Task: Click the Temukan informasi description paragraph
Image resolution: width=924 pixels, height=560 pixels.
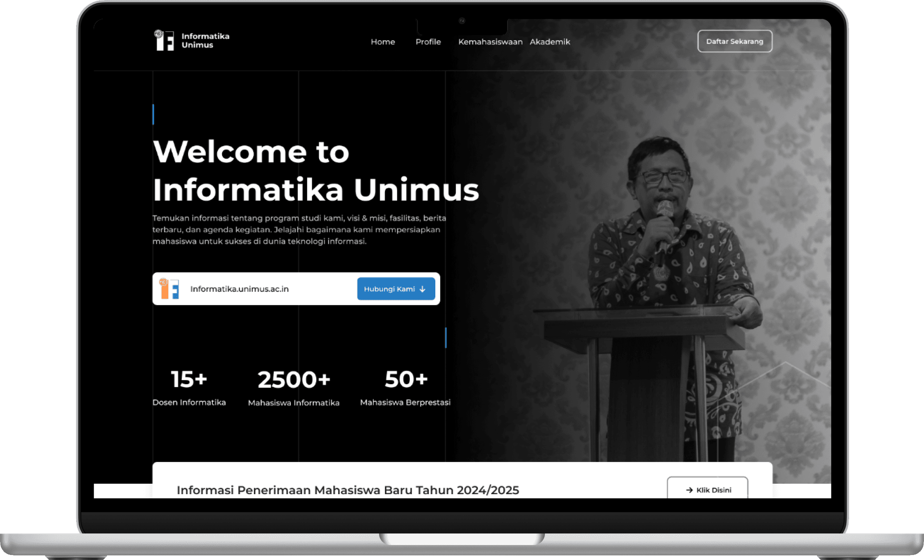Action: [x=299, y=230]
